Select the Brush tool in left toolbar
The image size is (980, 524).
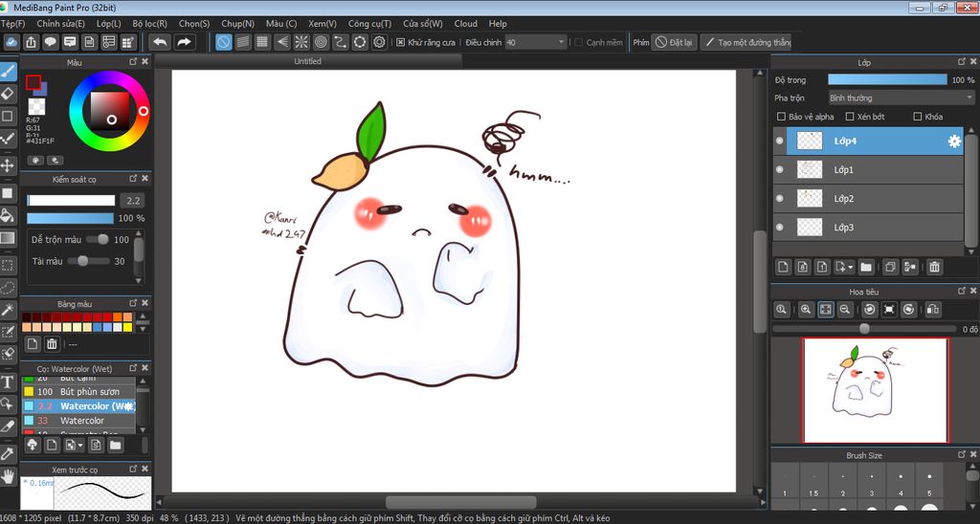point(8,71)
